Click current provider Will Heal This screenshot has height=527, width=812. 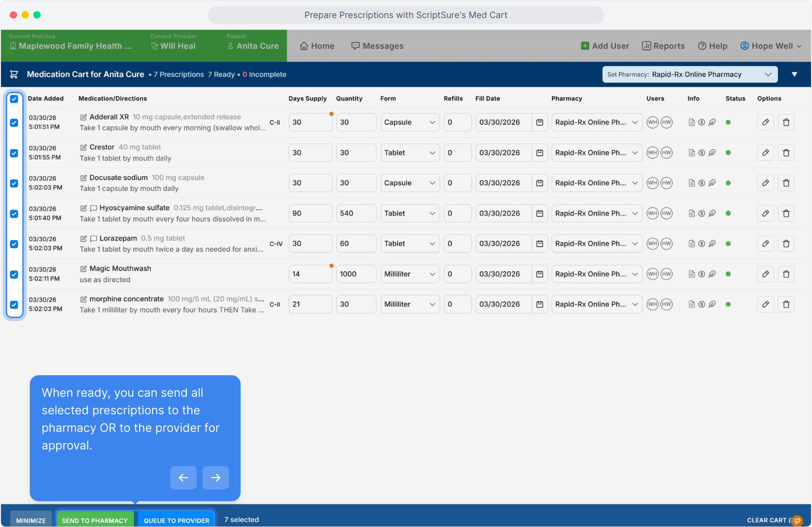[173, 46]
